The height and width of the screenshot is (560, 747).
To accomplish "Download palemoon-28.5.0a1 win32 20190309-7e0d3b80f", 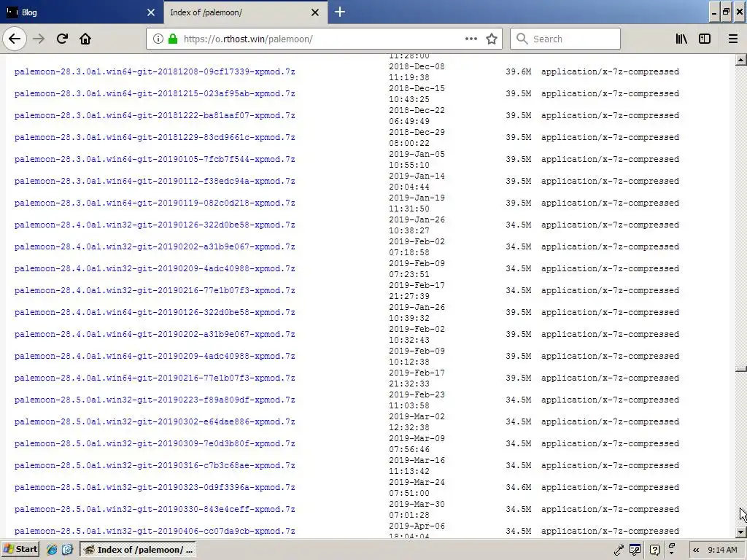I will (155, 444).
